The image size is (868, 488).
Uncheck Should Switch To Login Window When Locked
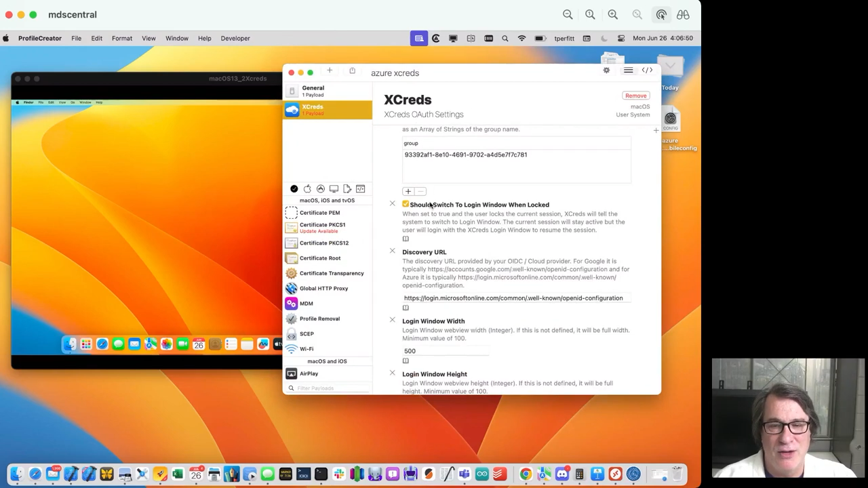[x=406, y=204]
